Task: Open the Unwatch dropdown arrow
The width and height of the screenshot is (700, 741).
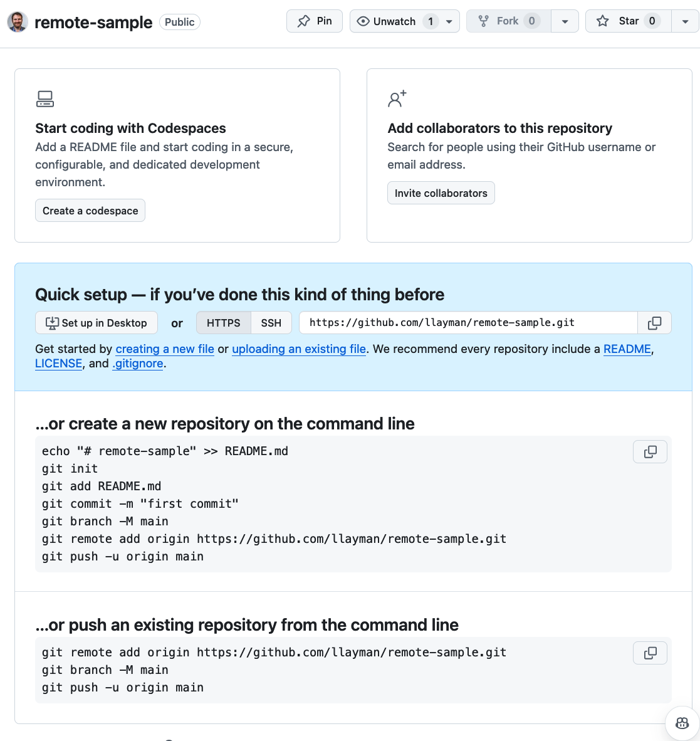Action: (449, 21)
